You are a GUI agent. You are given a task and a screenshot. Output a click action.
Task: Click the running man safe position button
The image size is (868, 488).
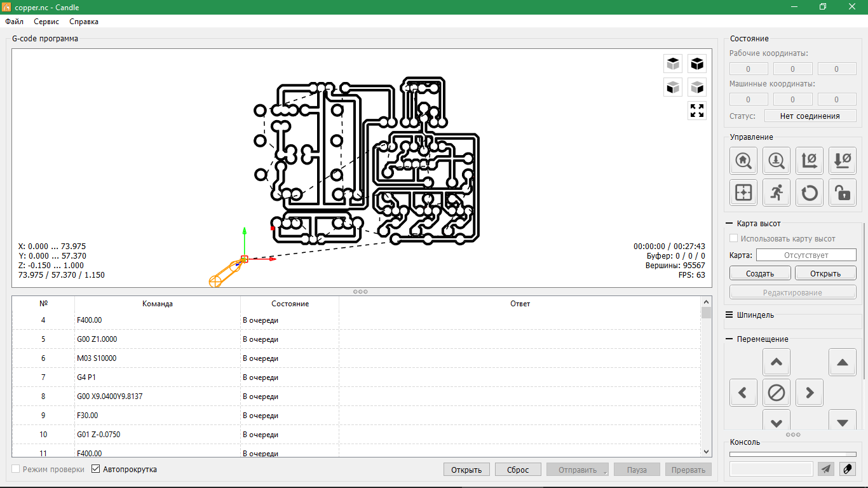pos(776,192)
